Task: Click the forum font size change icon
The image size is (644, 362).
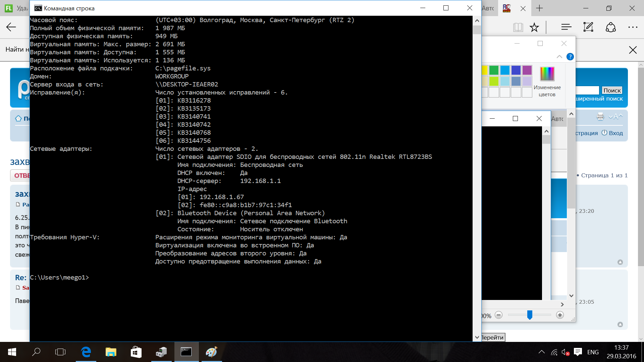Action: click(615, 117)
